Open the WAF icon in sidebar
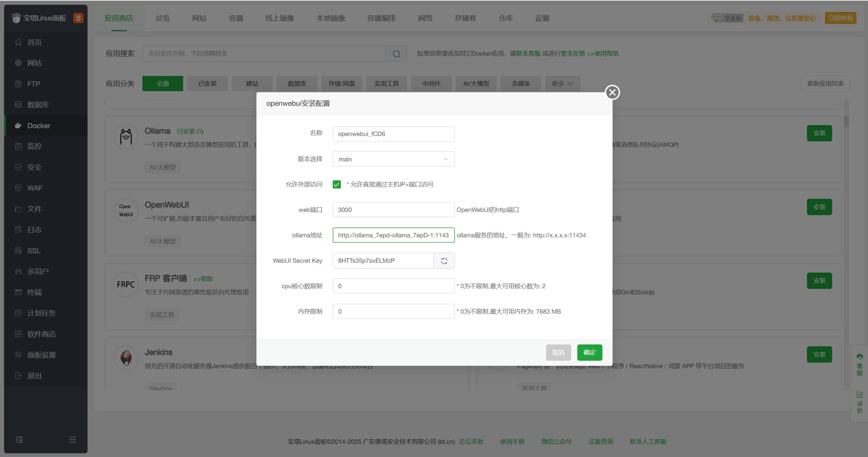 (x=18, y=188)
